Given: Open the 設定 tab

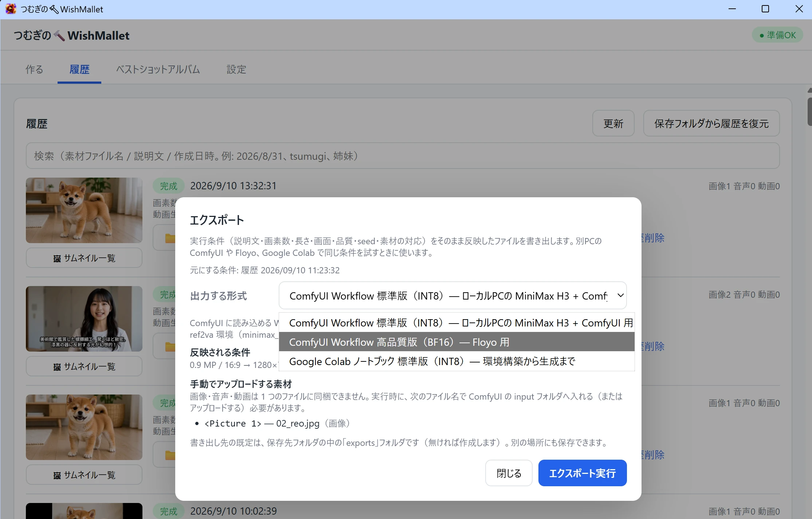Looking at the screenshot, I should 236,69.
